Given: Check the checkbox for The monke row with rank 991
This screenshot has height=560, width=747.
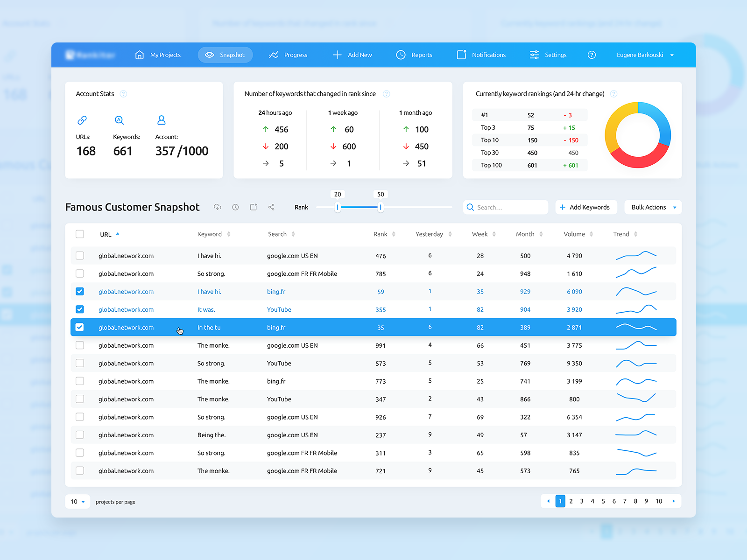Looking at the screenshot, I should 80,345.
